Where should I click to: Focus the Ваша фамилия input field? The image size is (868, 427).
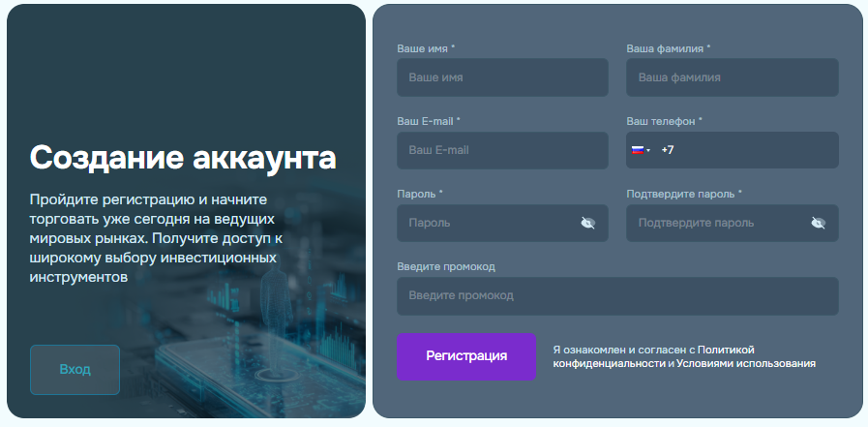[732, 77]
